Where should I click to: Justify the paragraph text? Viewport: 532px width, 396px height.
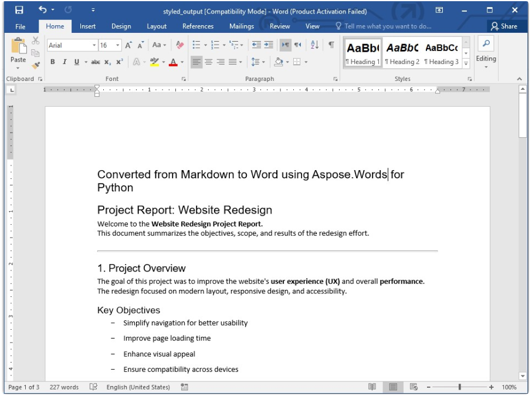(233, 62)
